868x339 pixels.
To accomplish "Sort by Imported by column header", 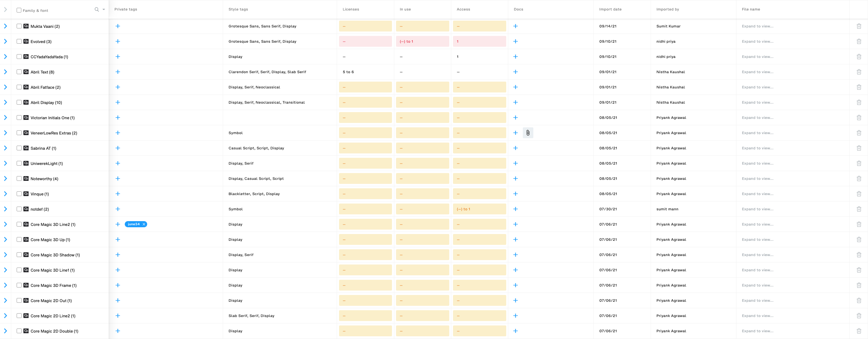I will 668,9.
